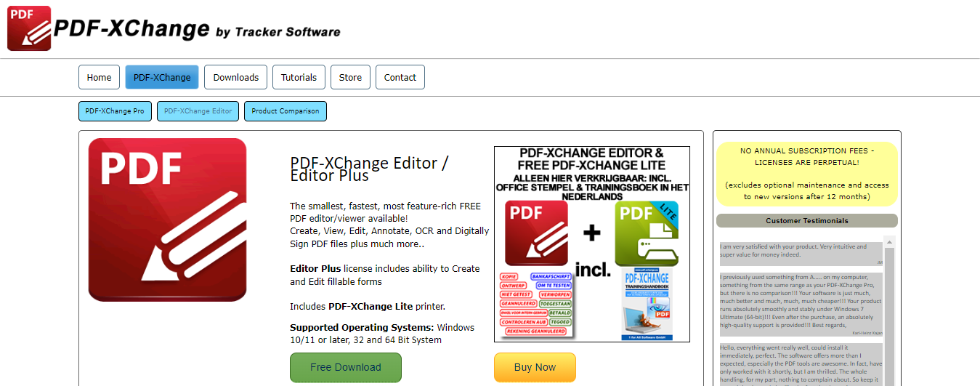Switch to PDF-XChange Pro sub-tab
This screenshot has width=980, height=386.
point(114,111)
